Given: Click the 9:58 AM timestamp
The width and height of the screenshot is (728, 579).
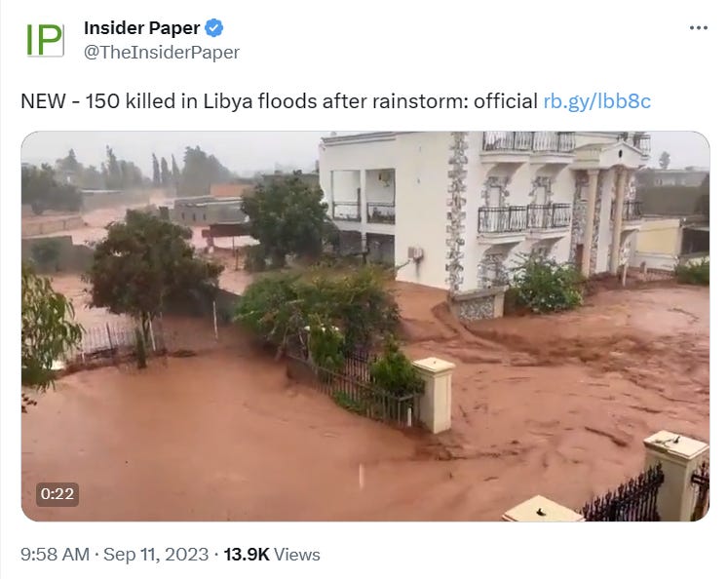Looking at the screenshot, I should pyautogui.click(x=55, y=555).
